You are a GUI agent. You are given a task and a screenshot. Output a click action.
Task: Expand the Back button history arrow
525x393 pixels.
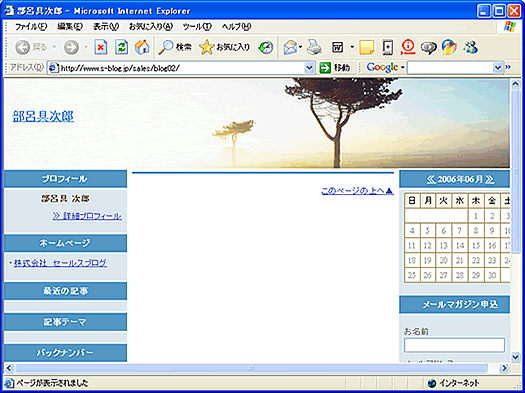[x=54, y=47]
